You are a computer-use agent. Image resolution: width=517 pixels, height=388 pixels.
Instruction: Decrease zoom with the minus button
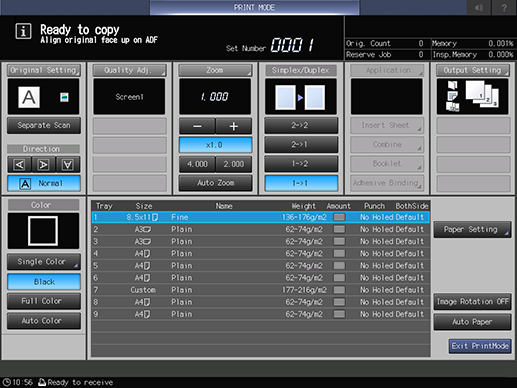(197, 126)
